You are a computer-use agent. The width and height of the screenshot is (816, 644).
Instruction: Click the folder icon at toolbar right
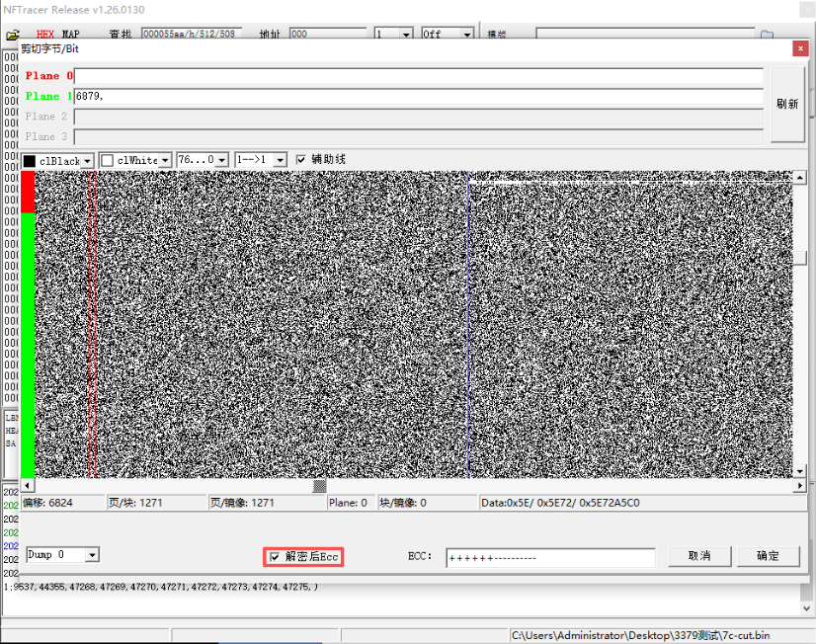[767, 35]
